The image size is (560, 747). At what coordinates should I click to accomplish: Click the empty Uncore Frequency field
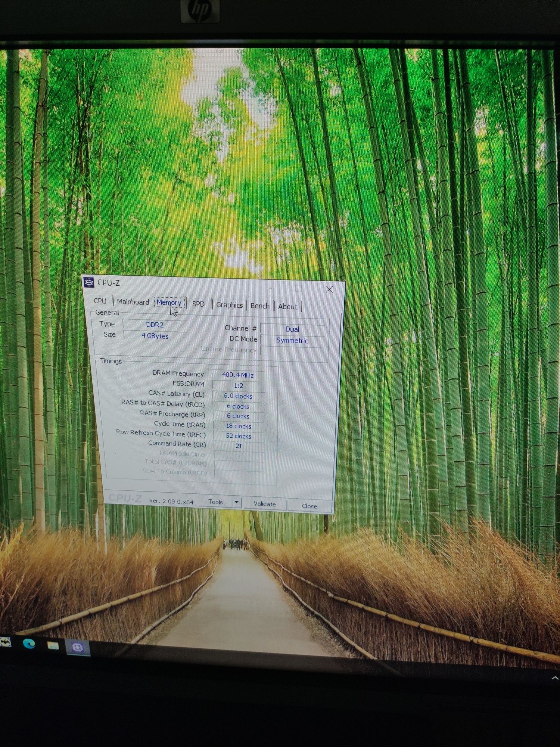pos(292,351)
